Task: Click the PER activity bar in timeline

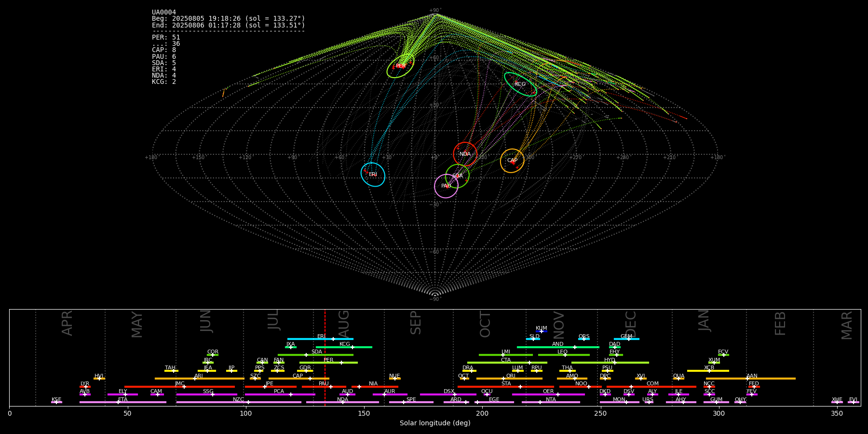Action: [328, 363]
